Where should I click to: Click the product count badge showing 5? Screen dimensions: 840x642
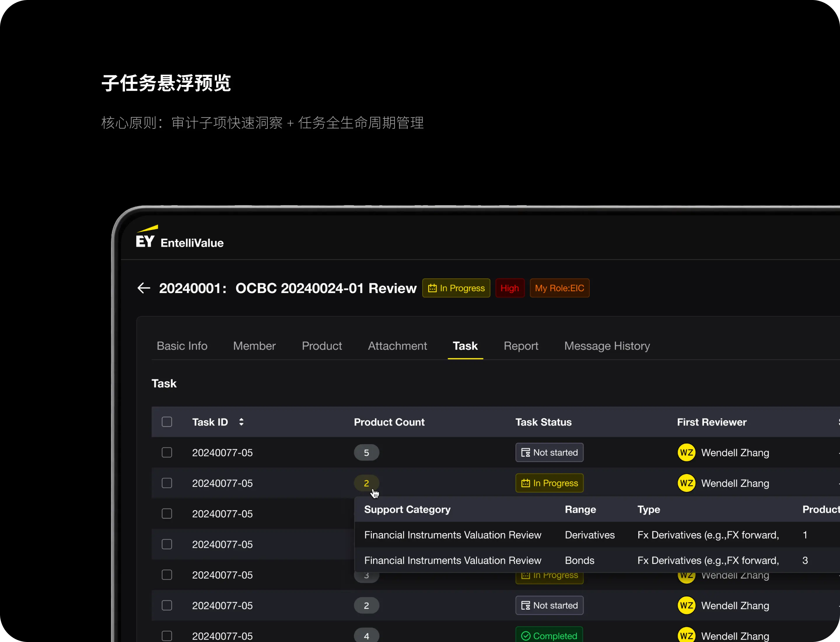366,452
